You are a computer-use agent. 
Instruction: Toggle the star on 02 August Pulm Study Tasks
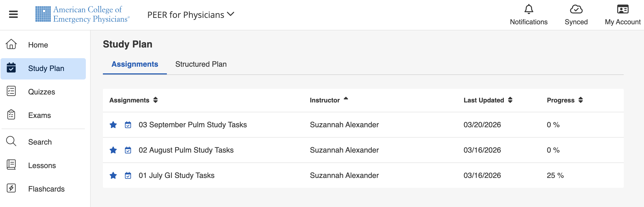coord(114,150)
